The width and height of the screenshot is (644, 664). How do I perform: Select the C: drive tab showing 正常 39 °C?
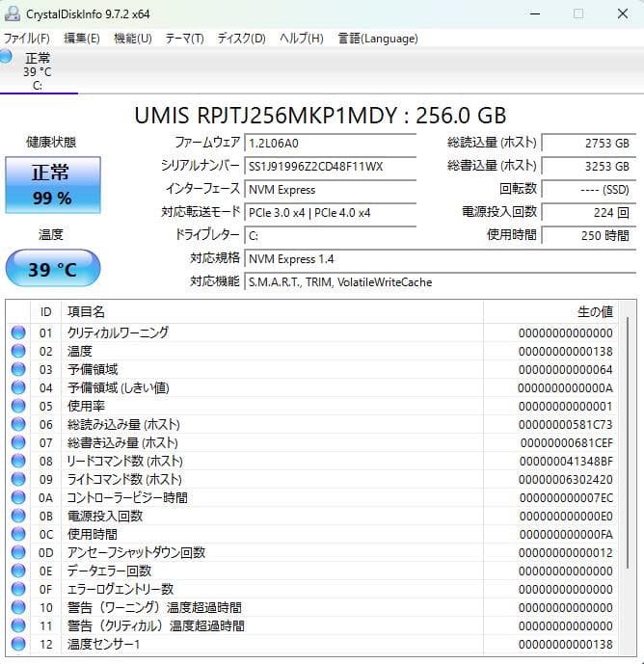pyautogui.click(x=39, y=70)
